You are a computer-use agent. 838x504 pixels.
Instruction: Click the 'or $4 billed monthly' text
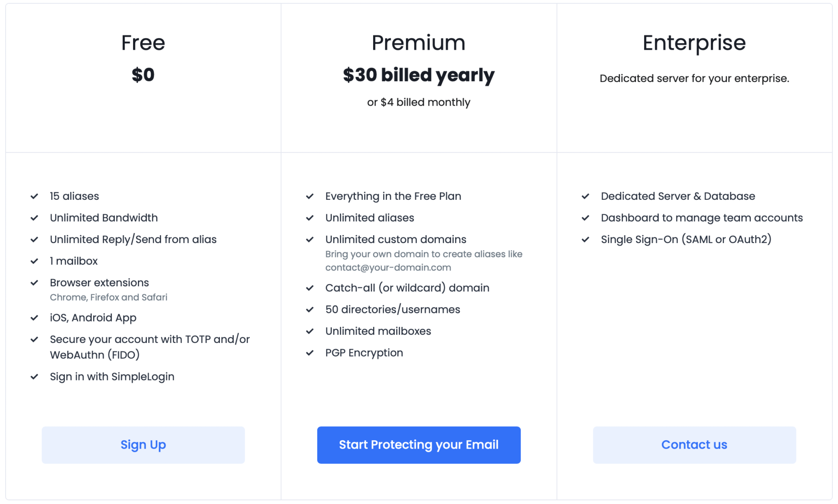(x=419, y=102)
